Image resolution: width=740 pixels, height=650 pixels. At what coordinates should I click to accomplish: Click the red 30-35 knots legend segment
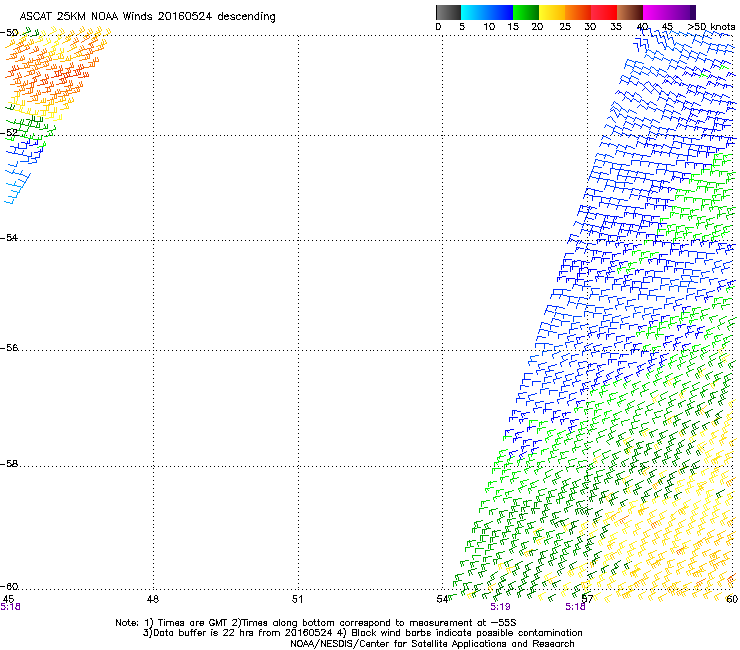604,12
